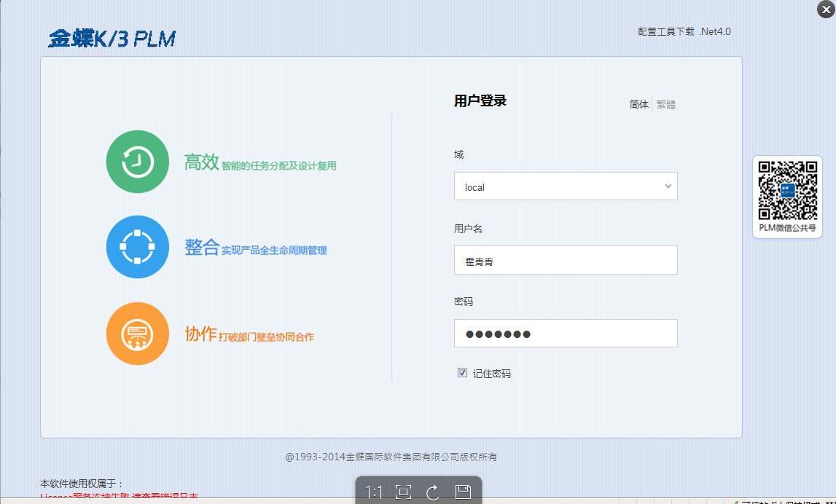
Task: Click the 协作 heading text
Action: tap(200, 334)
